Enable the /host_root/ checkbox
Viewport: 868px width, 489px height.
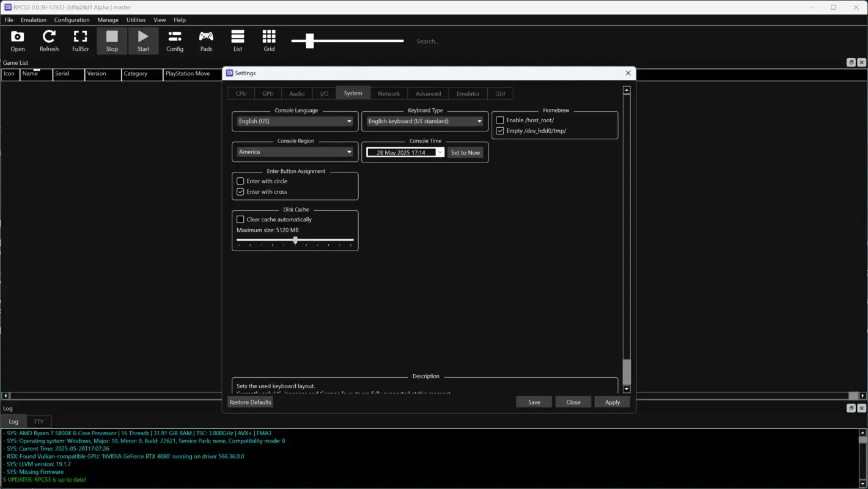coord(499,120)
